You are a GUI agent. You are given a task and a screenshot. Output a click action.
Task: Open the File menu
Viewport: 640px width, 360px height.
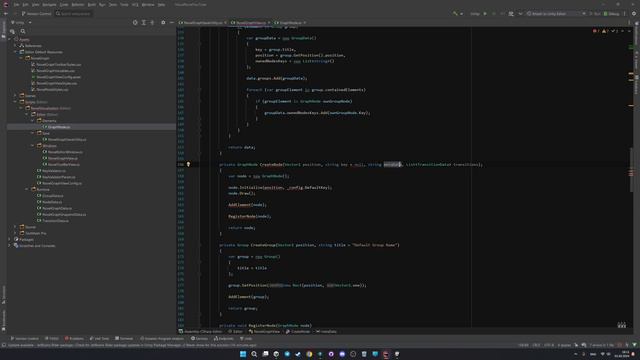pyautogui.click(x=16, y=4)
